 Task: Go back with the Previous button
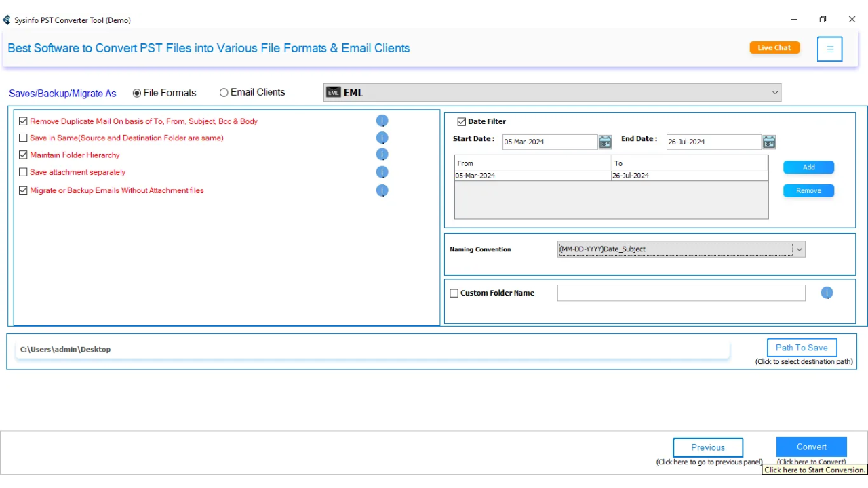tap(708, 447)
